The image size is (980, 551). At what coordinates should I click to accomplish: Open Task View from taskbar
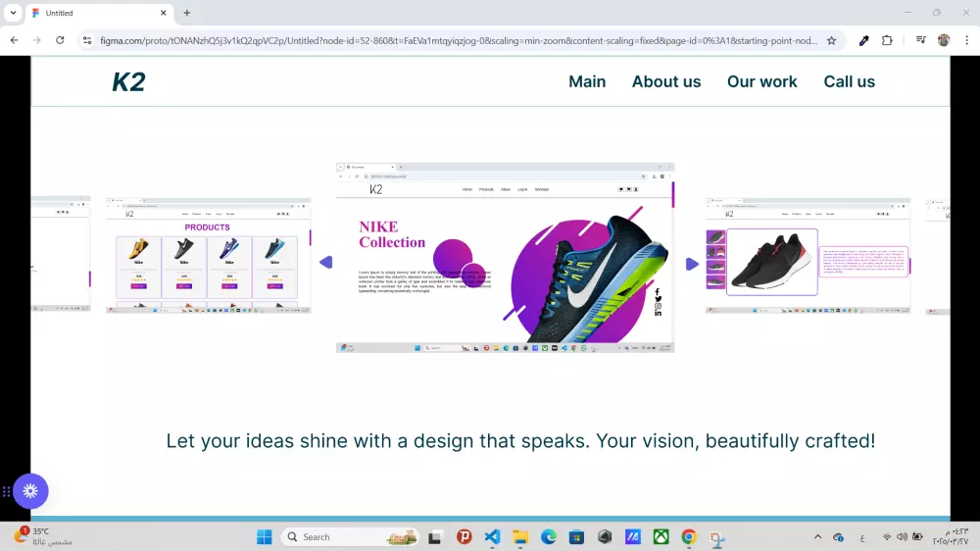tap(435, 536)
